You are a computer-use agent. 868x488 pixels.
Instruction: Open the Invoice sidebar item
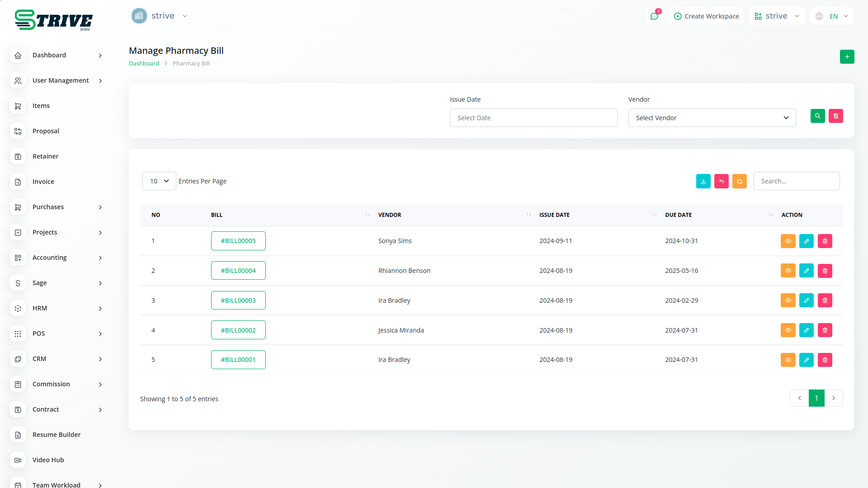coord(43,182)
